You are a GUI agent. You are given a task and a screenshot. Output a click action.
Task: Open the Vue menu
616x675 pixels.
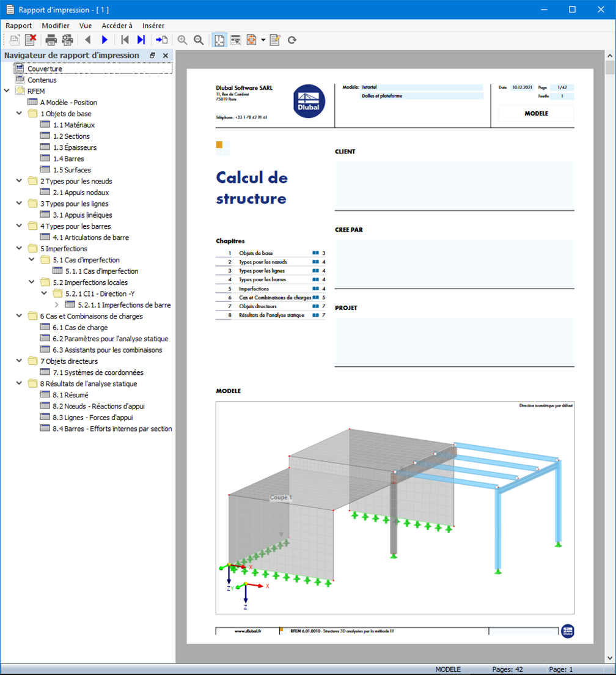pos(86,26)
